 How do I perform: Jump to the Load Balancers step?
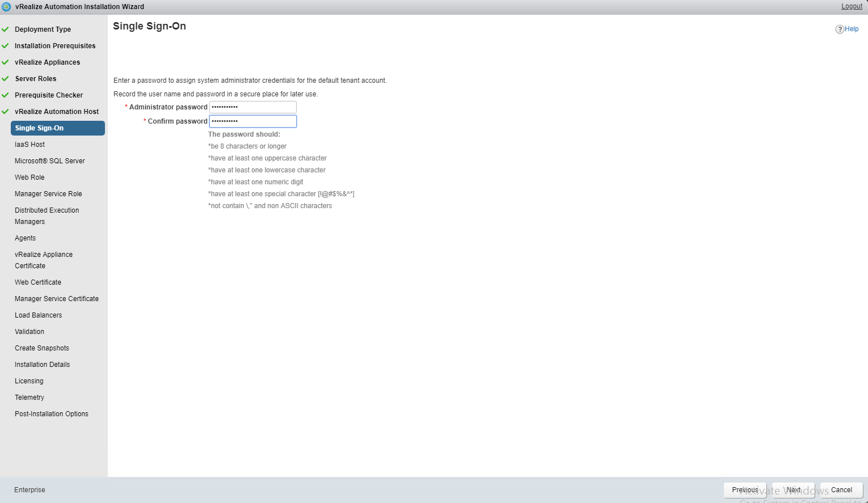pyautogui.click(x=38, y=315)
